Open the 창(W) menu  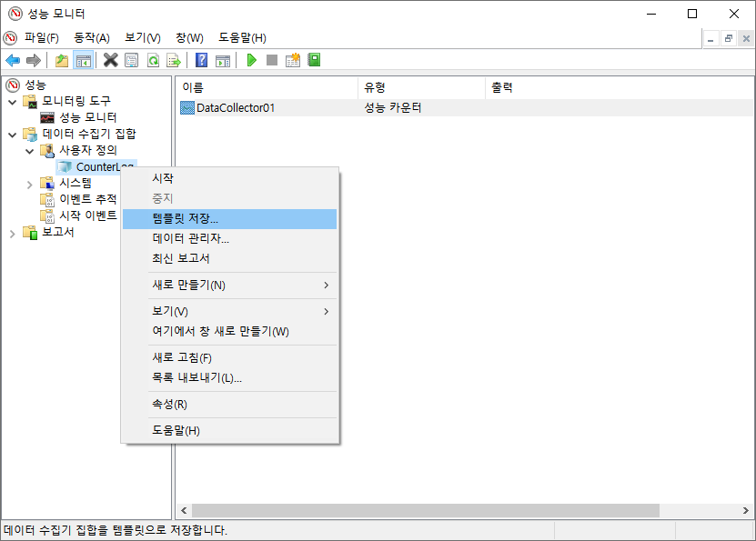189,37
